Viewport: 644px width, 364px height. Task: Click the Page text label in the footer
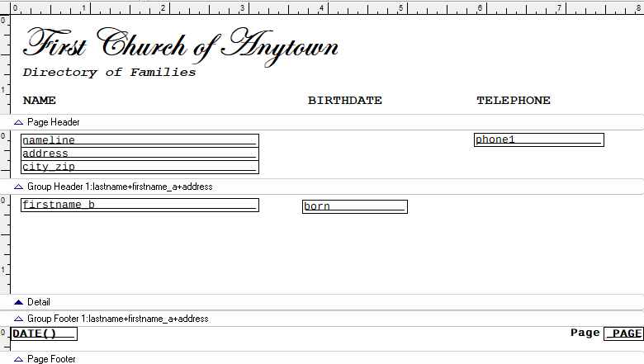click(585, 333)
